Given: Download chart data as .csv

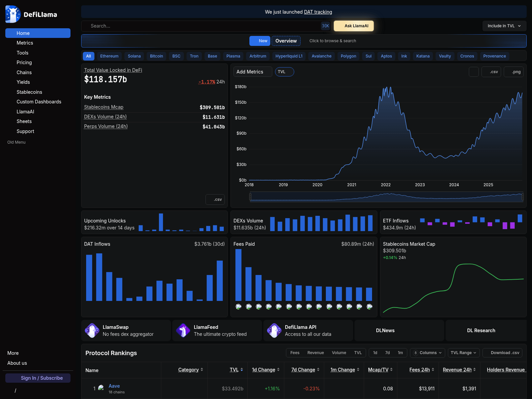Looking at the screenshot, I should pos(491,72).
